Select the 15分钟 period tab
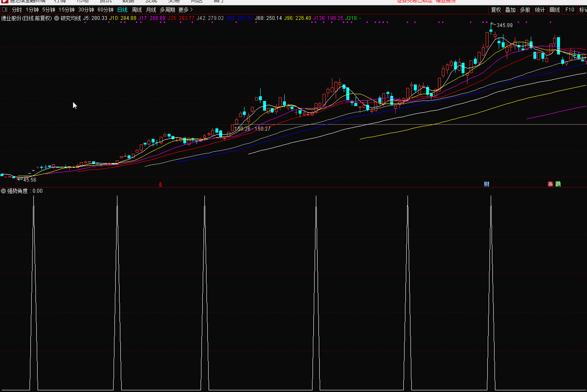 pos(67,10)
